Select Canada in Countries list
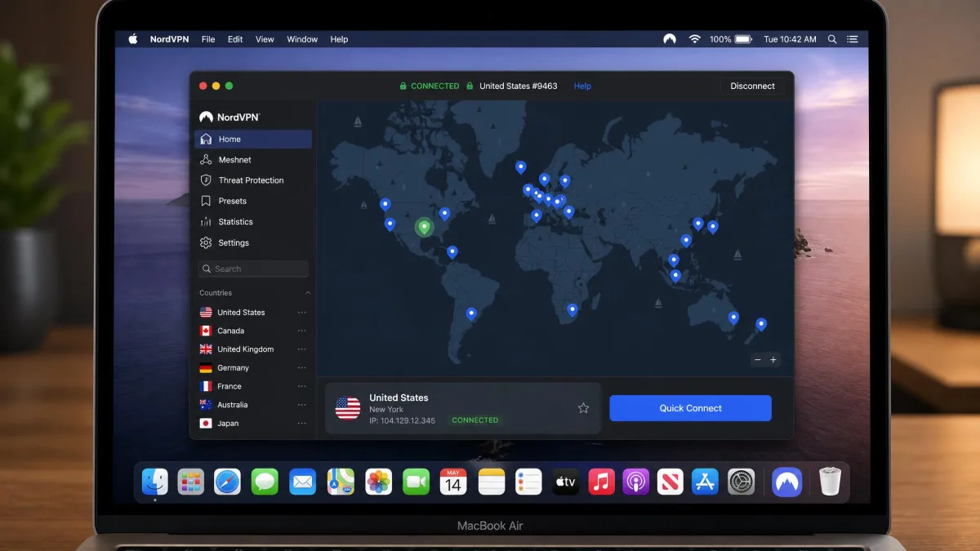 coord(253,331)
